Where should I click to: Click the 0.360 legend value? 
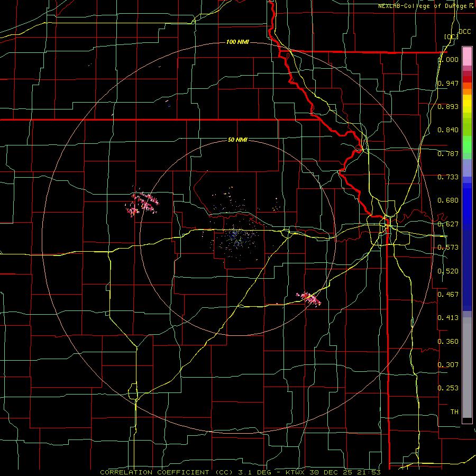[x=448, y=342]
